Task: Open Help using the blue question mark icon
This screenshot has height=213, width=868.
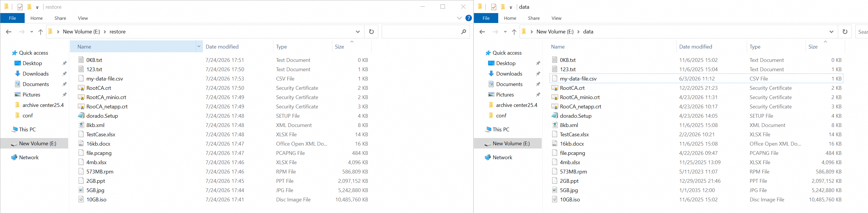Action: [468, 18]
